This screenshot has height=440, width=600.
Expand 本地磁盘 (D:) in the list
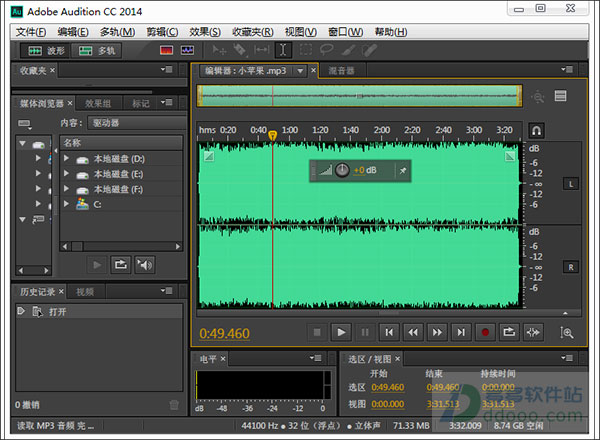tap(66, 158)
